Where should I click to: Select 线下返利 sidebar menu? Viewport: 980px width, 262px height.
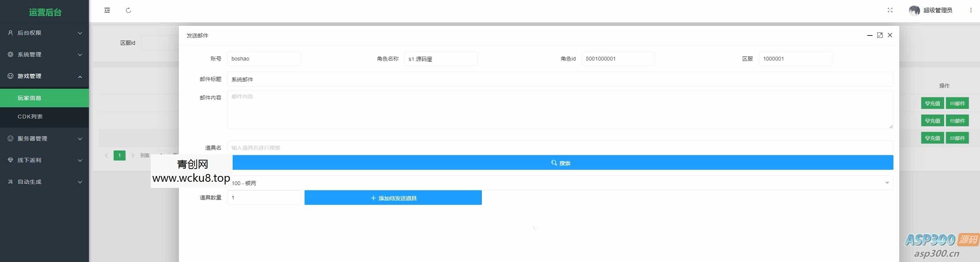pyautogui.click(x=44, y=160)
